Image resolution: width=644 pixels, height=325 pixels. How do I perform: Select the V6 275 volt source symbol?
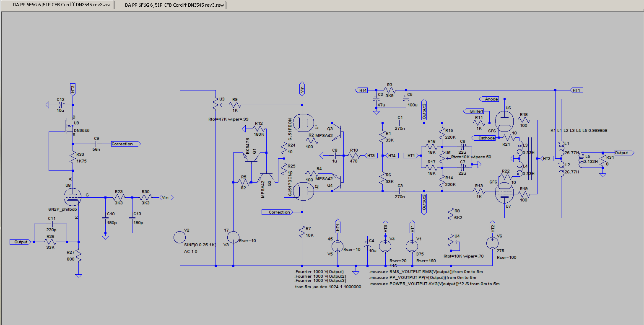click(491, 242)
